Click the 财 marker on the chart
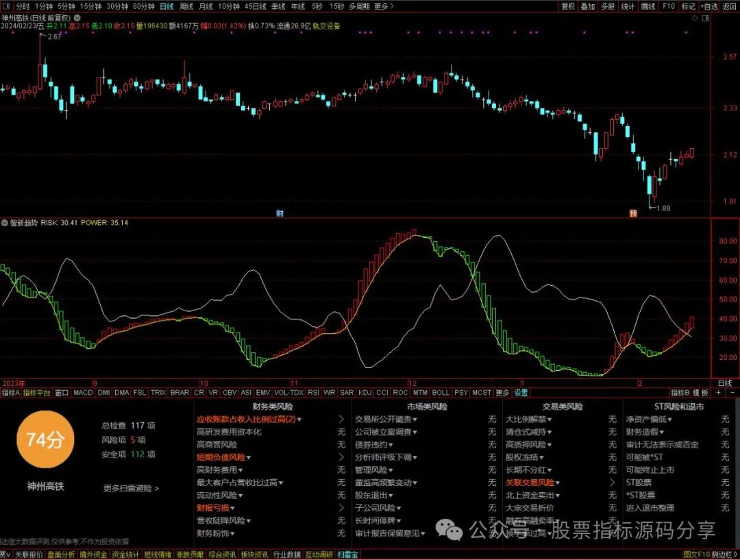Screen dimensions: 740x560 [x=280, y=213]
